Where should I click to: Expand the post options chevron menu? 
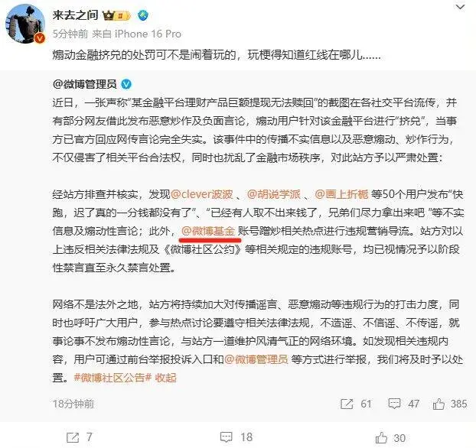click(x=460, y=7)
